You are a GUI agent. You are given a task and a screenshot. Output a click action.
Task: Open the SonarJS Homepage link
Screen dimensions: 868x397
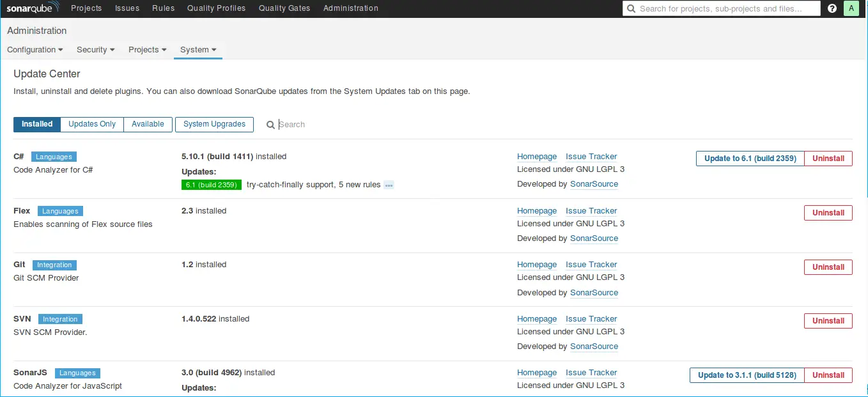pyautogui.click(x=537, y=373)
